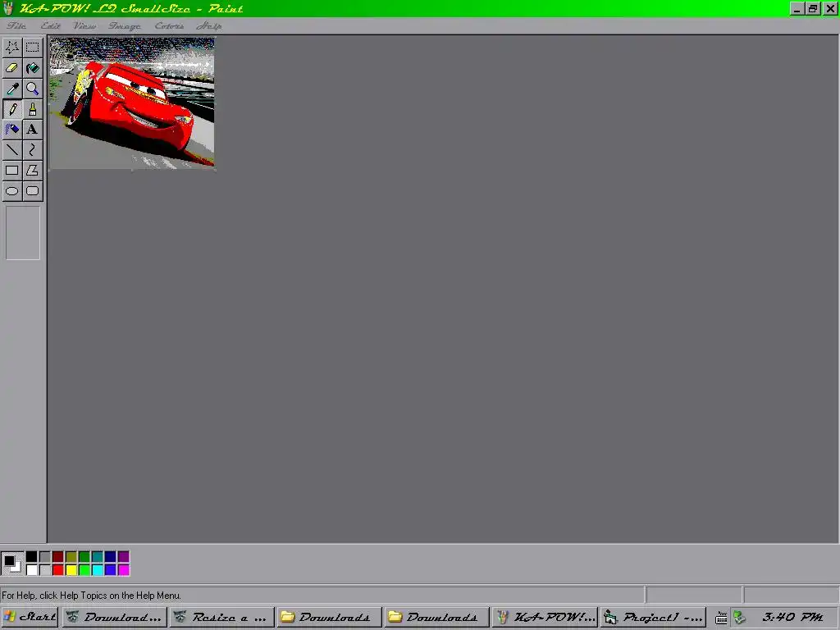Activate the Airbrush spray tool

tap(12, 129)
